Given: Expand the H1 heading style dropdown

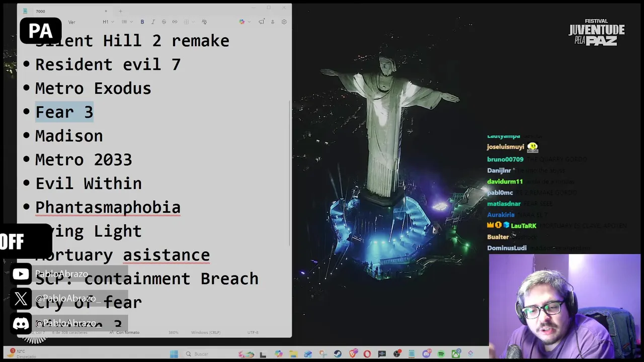Looking at the screenshot, I should (x=108, y=22).
